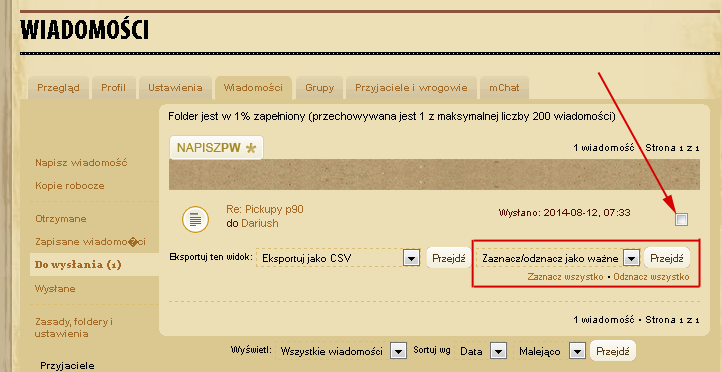Click the message document icon beside Re: Pickupy p90
This screenshot has height=372, width=722.
click(195, 220)
